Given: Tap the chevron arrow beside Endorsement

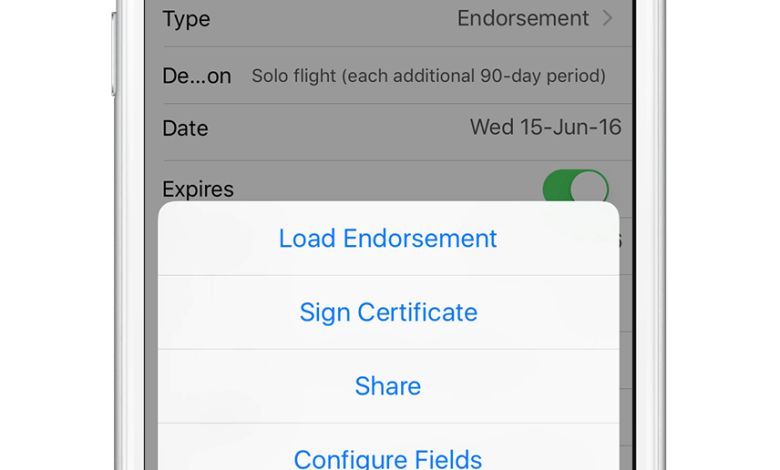Looking at the screenshot, I should (x=607, y=18).
